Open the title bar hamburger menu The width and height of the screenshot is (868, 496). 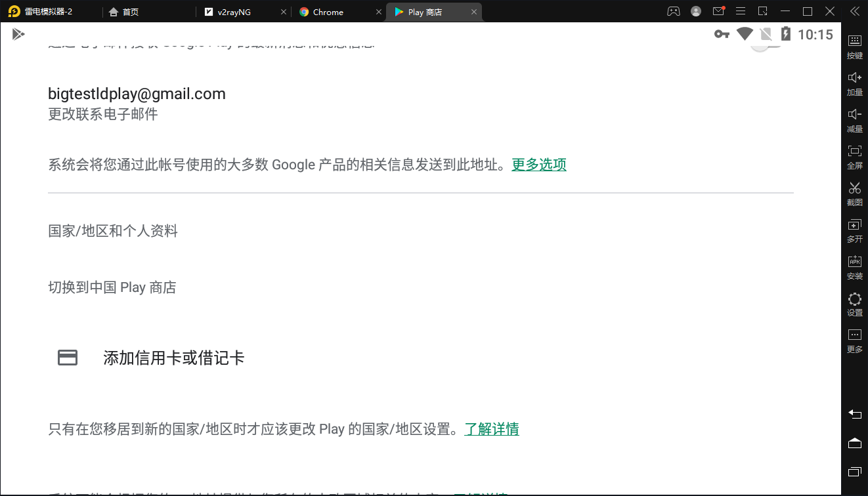tap(741, 11)
